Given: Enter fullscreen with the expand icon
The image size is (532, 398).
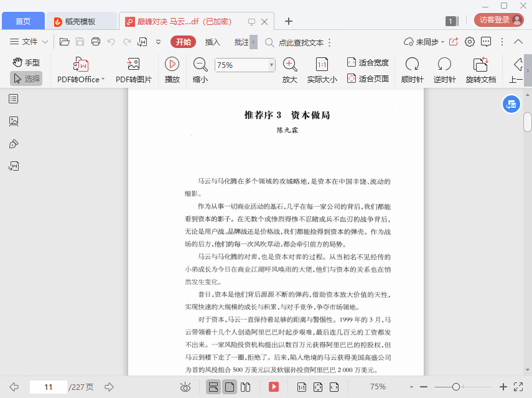Looking at the screenshot, I should point(518,387).
